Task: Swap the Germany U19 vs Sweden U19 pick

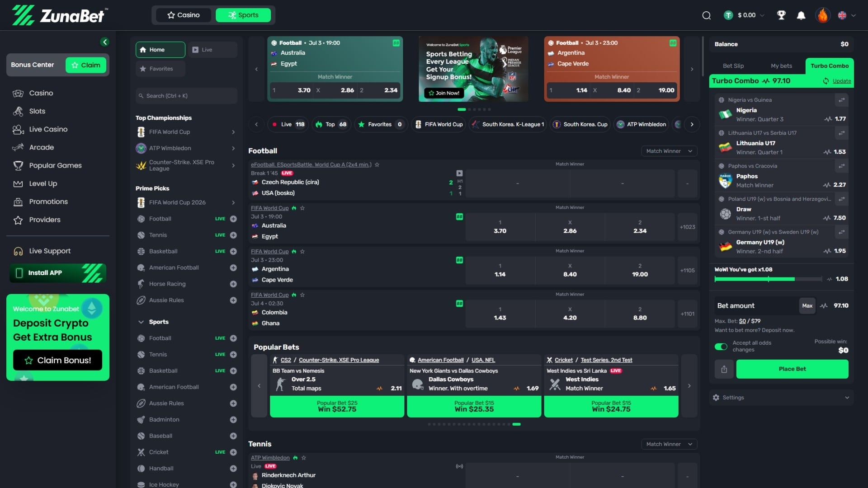Action: click(842, 232)
